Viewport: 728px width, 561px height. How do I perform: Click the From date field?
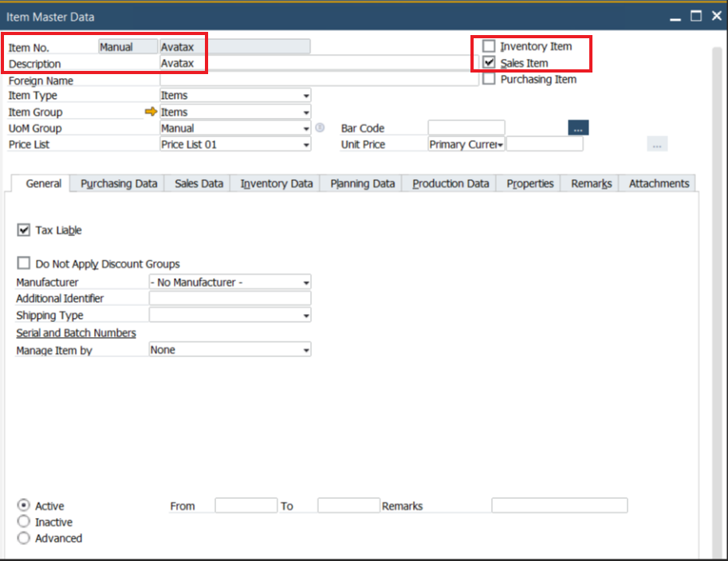pos(246,505)
